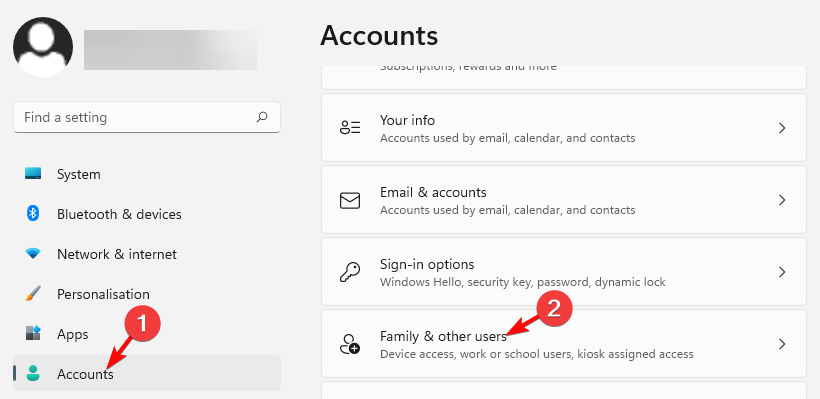
Task: Open Sign-in options via its chevron
Action: [782, 272]
